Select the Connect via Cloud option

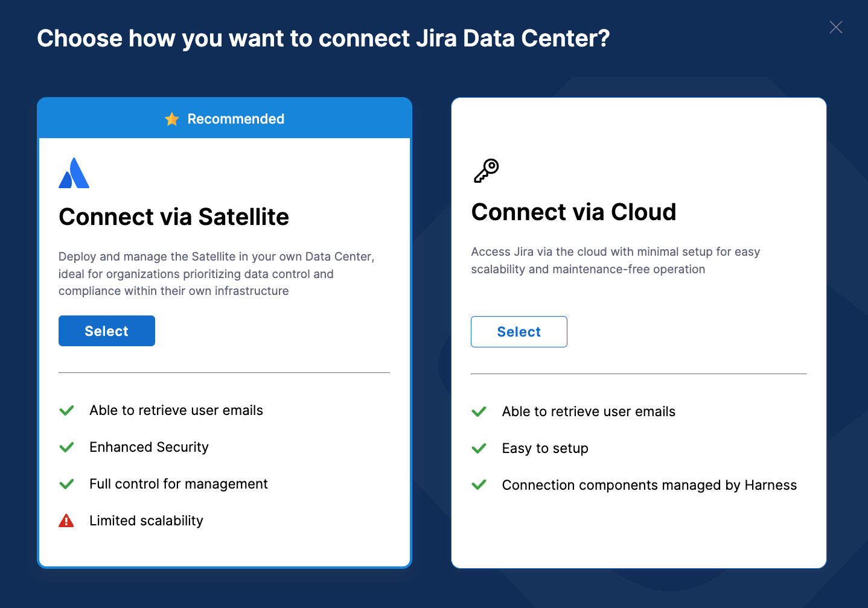pos(519,331)
